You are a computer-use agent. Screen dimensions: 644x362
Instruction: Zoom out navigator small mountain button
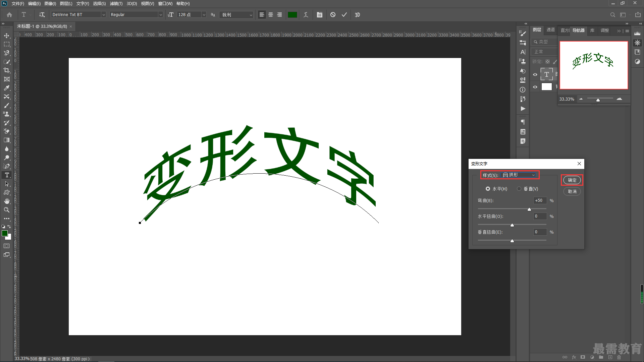[x=581, y=99]
